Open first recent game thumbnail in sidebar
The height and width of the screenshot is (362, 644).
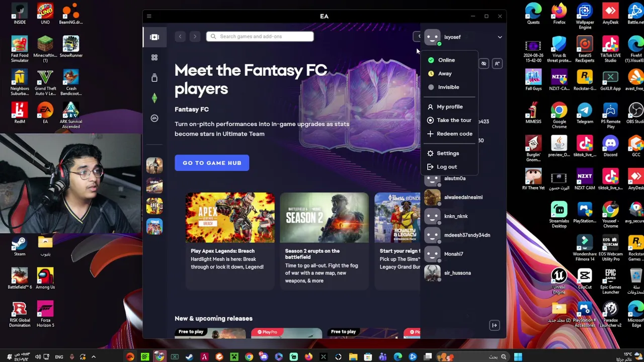tap(154, 165)
